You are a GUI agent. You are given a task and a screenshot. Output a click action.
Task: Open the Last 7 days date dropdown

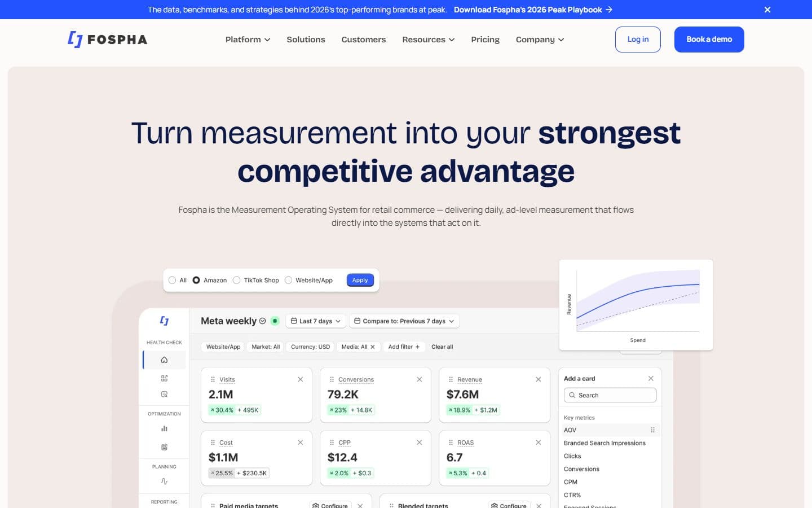[316, 321]
